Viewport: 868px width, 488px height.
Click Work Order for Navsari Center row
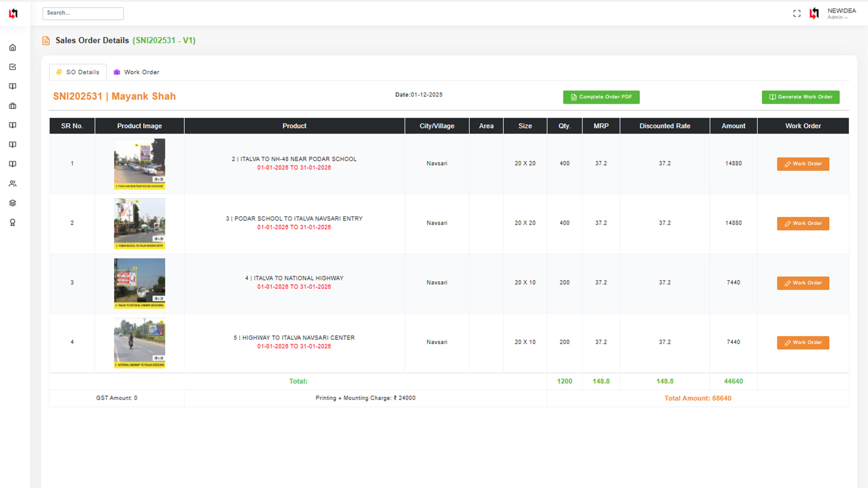(x=802, y=343)
